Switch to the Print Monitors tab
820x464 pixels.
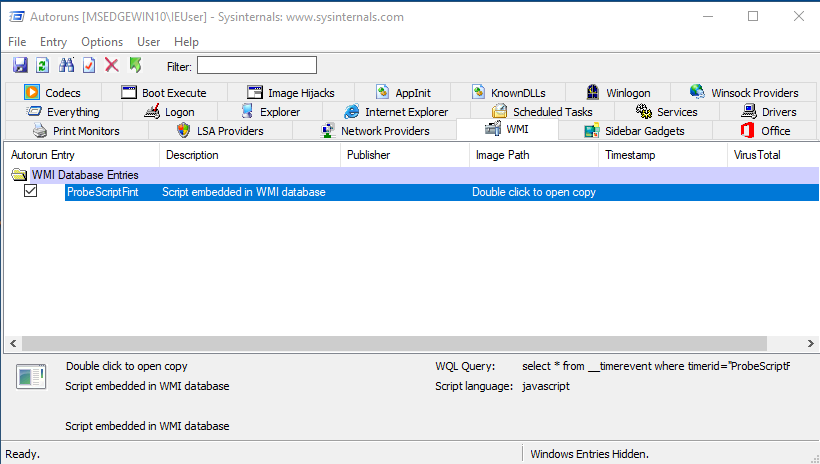pos(76,131)
